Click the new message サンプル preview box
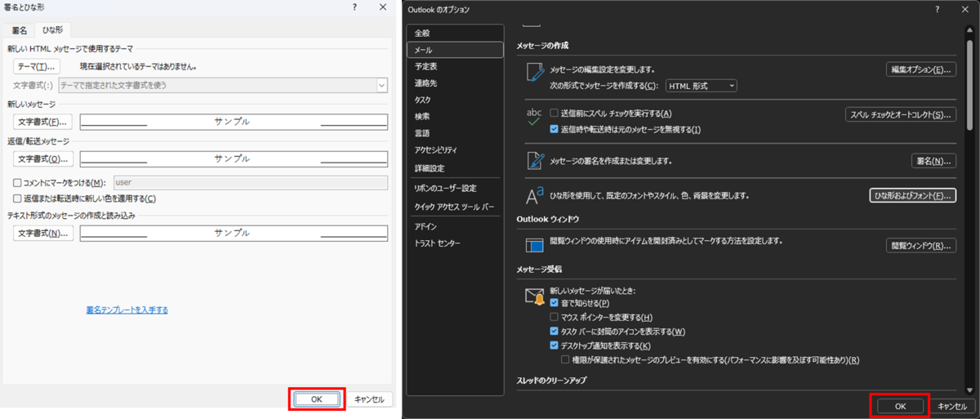 pos(233,122)
